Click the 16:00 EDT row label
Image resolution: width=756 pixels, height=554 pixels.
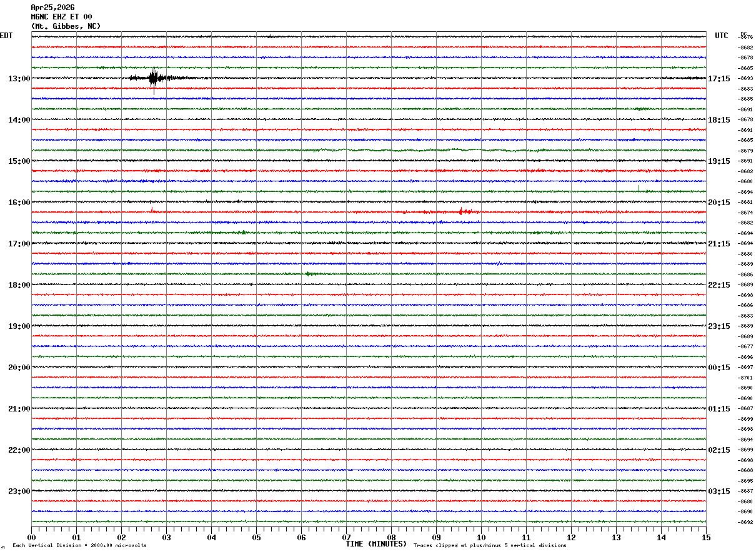click(19, 203)
